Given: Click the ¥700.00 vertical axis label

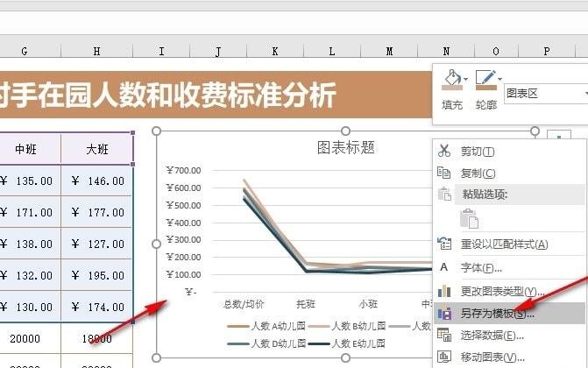Looking at the screenshot, I should (184, 170).
